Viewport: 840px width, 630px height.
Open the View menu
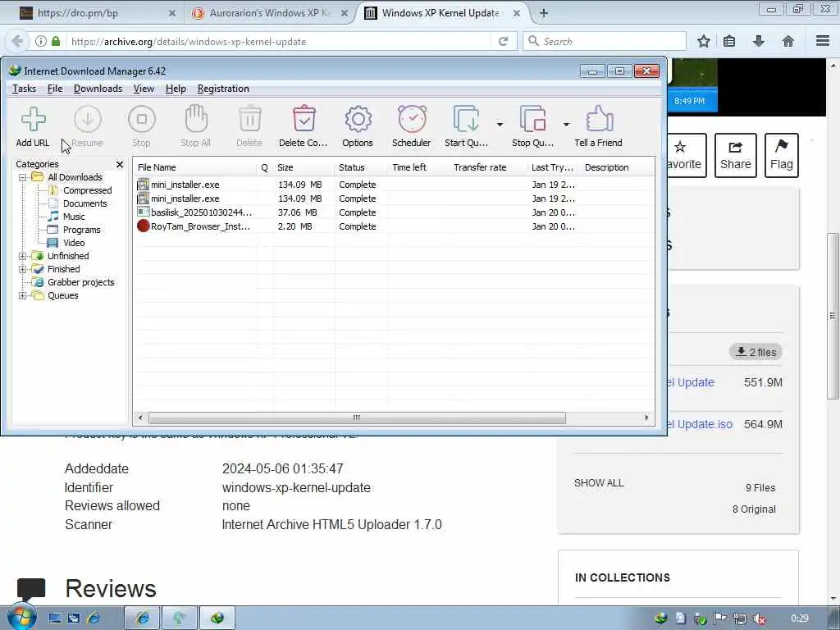tap(144, 89)
